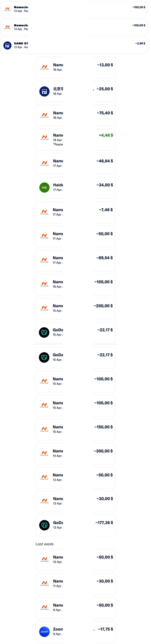This screenshot has width=151, height=644.
Task: Click Namecheap icon of −300,00 $ payment
Action: pos(44,453)
